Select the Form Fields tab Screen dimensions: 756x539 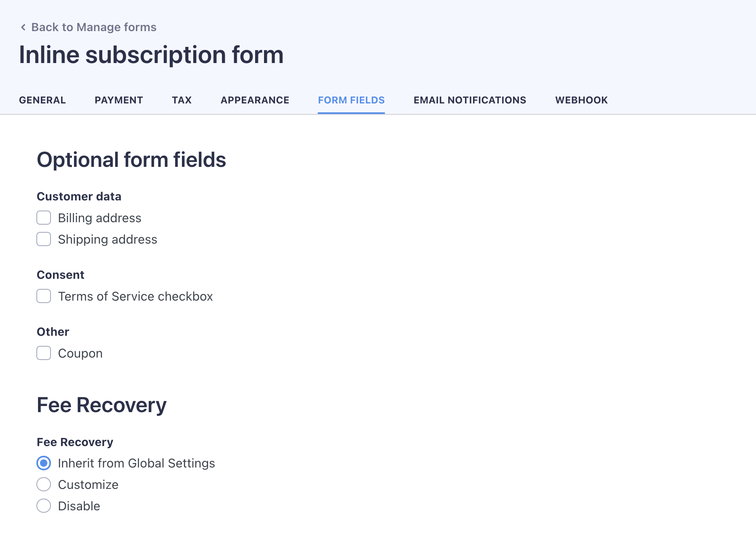pyautogui.click(x=351, y=100)
